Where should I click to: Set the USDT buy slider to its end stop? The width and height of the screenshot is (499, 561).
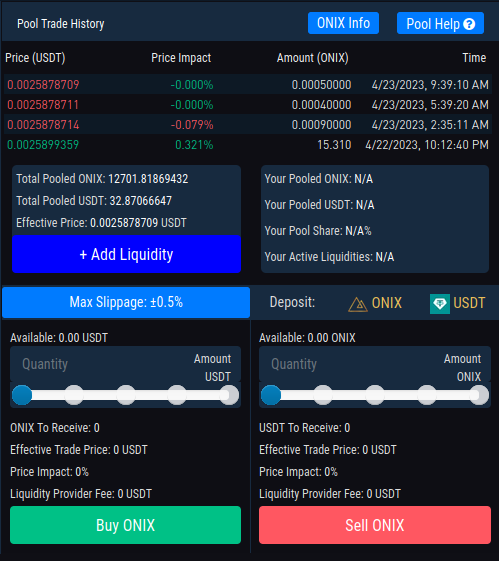pyautogui.click(x=229, y=395)
